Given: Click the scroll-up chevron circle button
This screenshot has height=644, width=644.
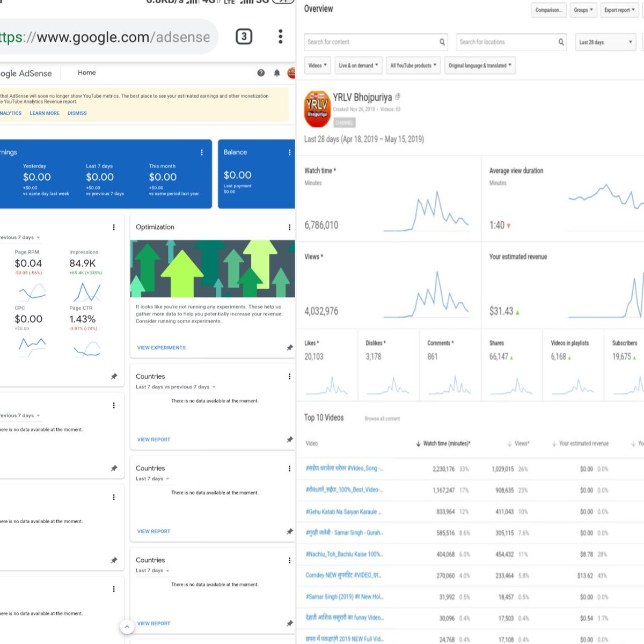Looking at the screenshot, I should point(127,626).
